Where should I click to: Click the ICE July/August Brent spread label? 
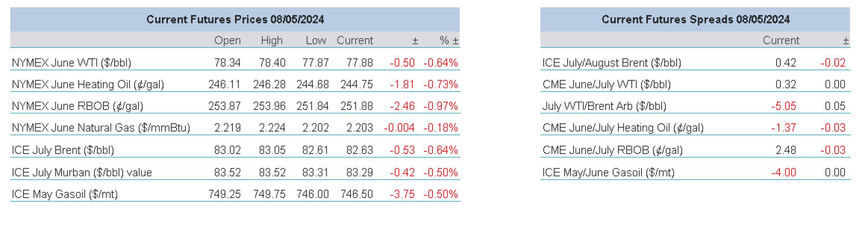[612, 63]
